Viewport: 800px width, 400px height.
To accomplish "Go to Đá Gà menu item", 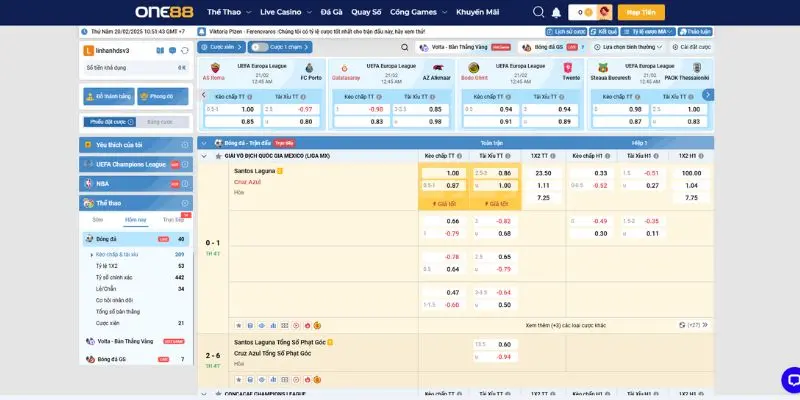I will tap(332, 12).
